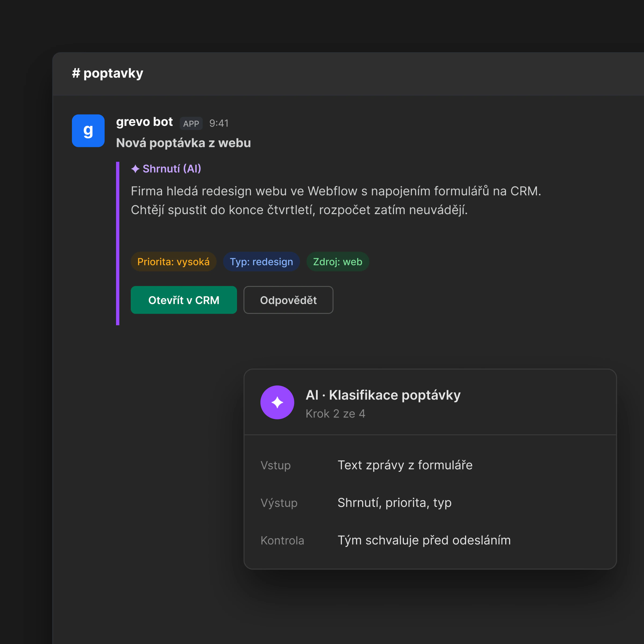Select the Typ: redesign tag
The width and height of the screenshot is (644, 644).
point(261,262)
